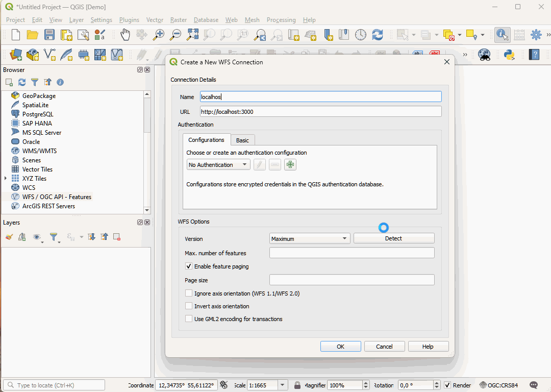551x392 pixels.
Task: Click the Detect version button
Action: [x=393, y=238]
